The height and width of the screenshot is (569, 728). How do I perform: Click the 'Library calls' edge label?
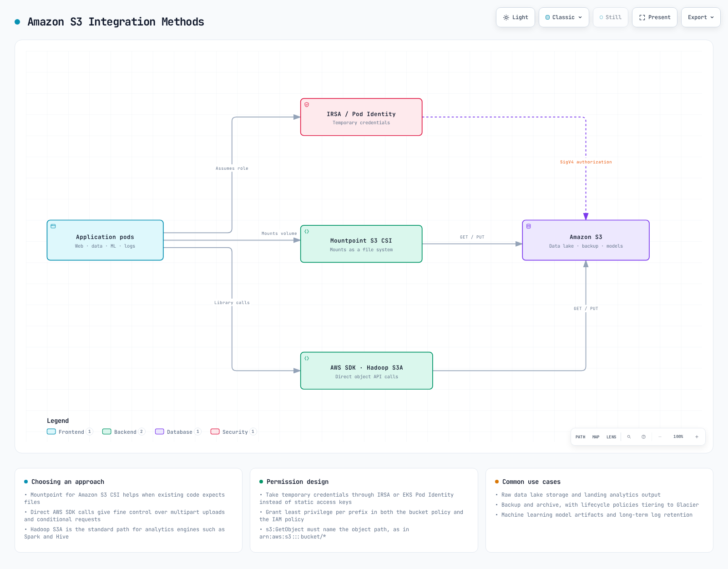click(x=232, y=303)
